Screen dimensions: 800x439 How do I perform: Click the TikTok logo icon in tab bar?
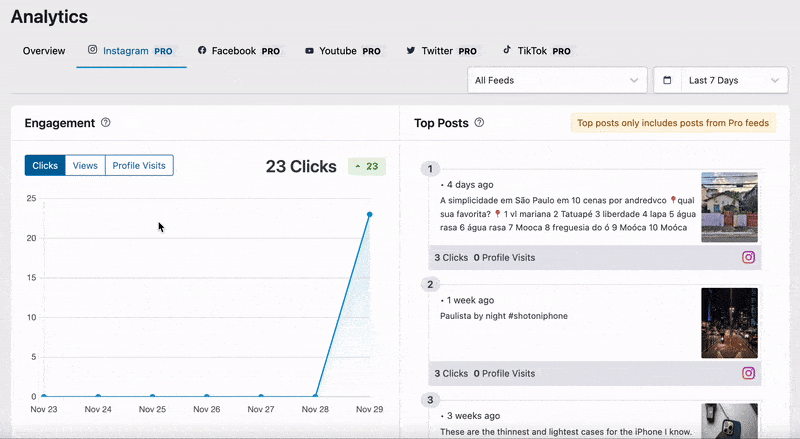pos(507,50)
